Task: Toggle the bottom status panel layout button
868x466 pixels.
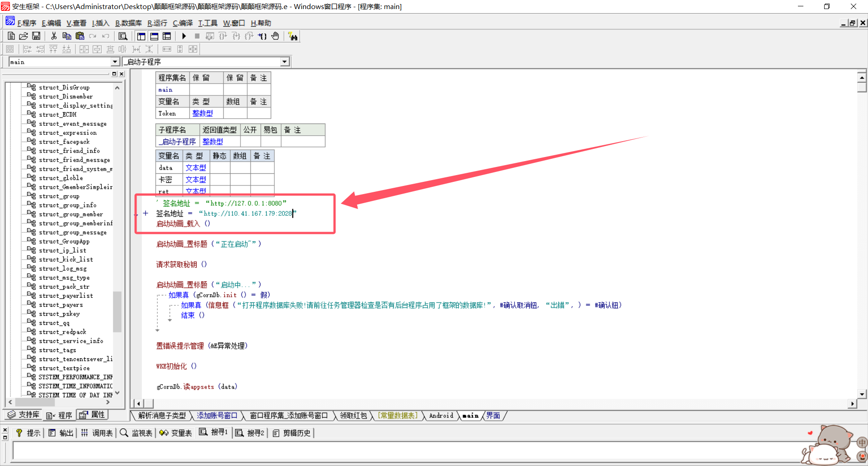Action: tap(154, 36)
